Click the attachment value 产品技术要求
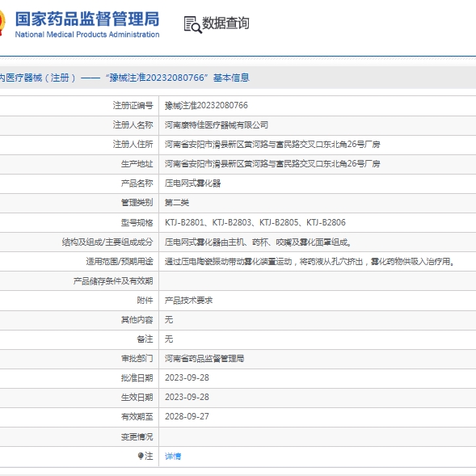Image resolution: width=476 pixels, height=476 pixels. click(x=188, y=301)
